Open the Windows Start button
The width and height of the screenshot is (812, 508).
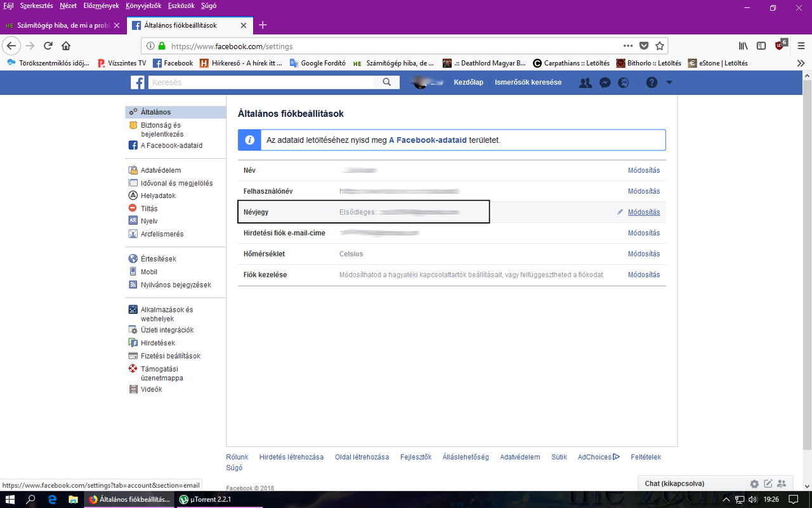coord(10,499)
